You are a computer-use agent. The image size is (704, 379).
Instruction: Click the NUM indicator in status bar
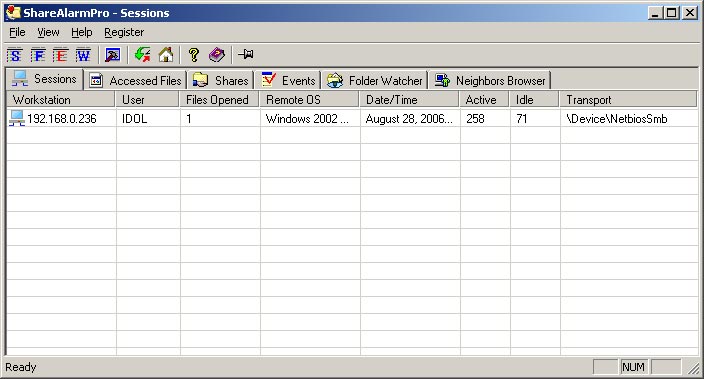[634, 367]
